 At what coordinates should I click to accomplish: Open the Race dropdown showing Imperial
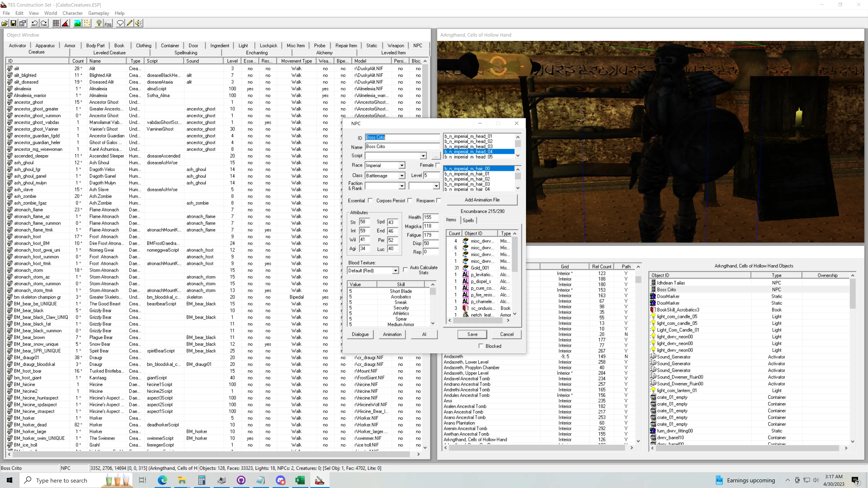pos(402,165)
